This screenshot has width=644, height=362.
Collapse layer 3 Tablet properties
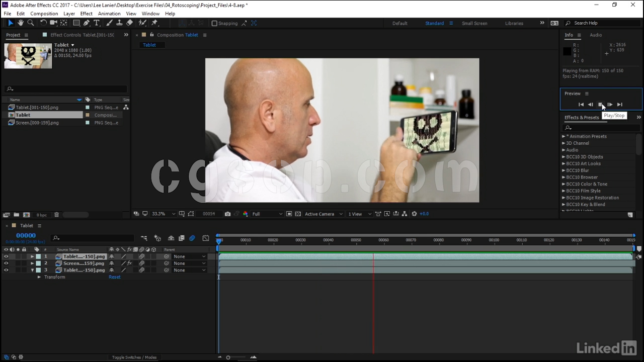32,270
